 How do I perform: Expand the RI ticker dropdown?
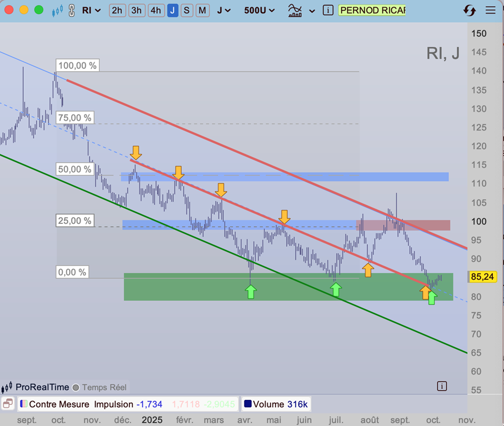pos(91,10)
